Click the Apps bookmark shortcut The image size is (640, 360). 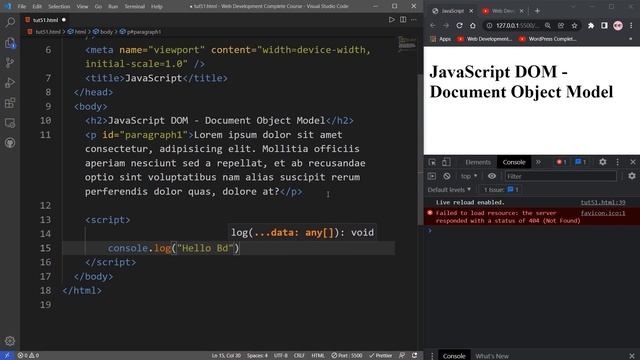pyautogui.click(x=440, y=39)
